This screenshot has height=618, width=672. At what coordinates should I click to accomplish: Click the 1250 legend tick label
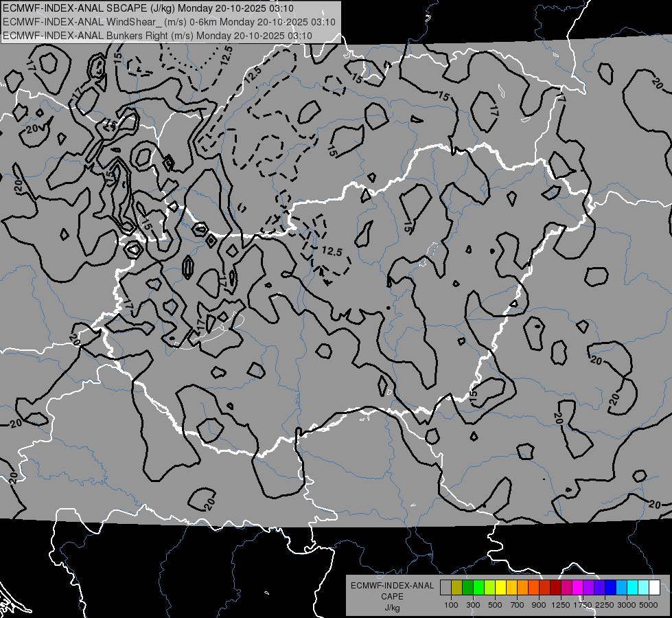pyautogui.click(x=561, y=605)
